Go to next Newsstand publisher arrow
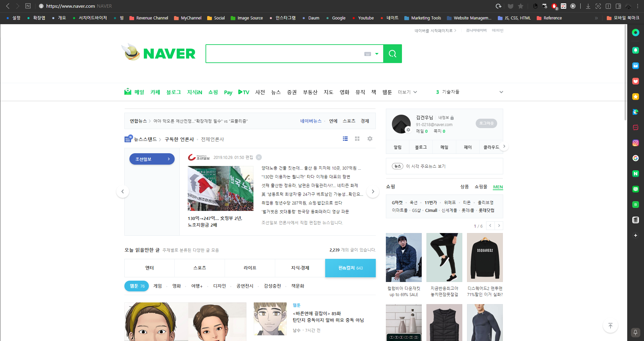644x341 pixels. pyautogui.click(x=373, y=191)
